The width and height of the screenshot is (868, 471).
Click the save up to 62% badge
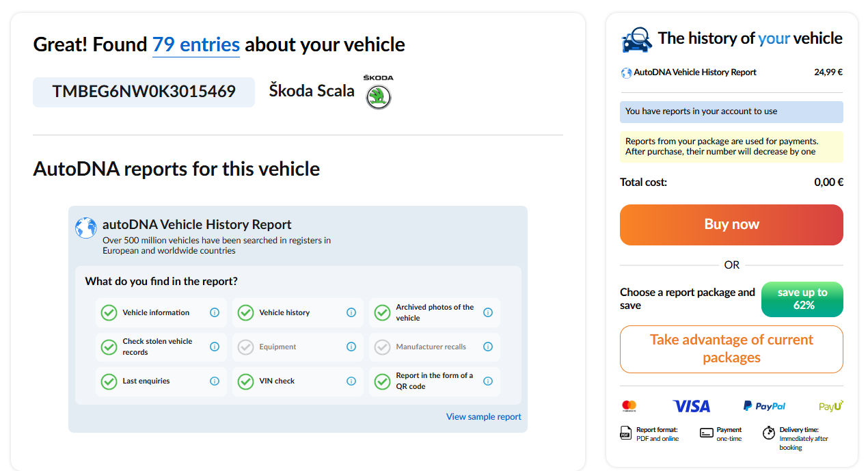(x=802, y=299)
